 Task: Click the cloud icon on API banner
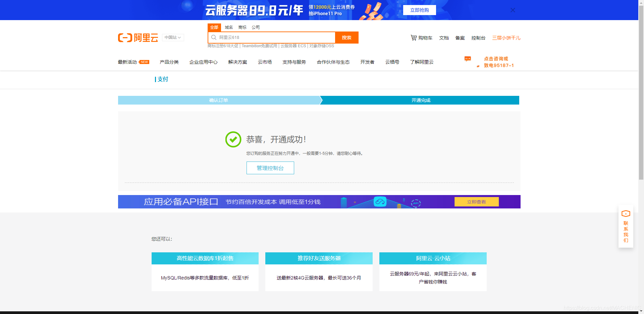pyautogui.click(x=380, y=202)
